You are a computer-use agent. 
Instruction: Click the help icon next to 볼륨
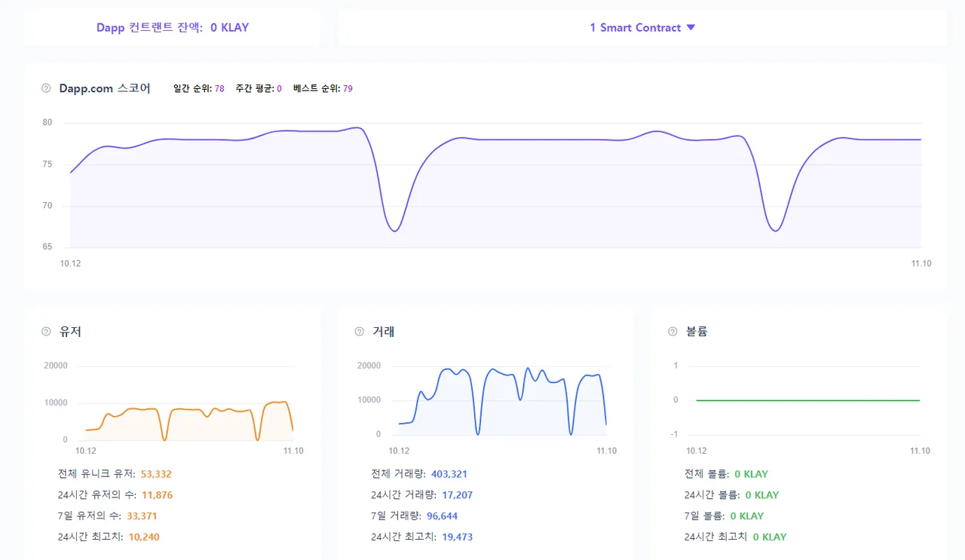click(x=672, y=332)
